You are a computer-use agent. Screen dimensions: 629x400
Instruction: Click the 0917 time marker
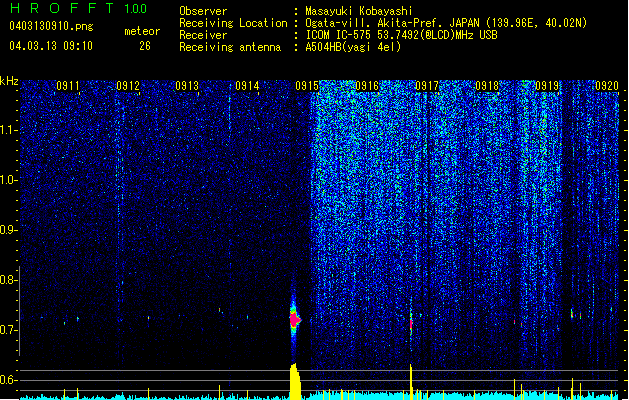coord(427,86)
